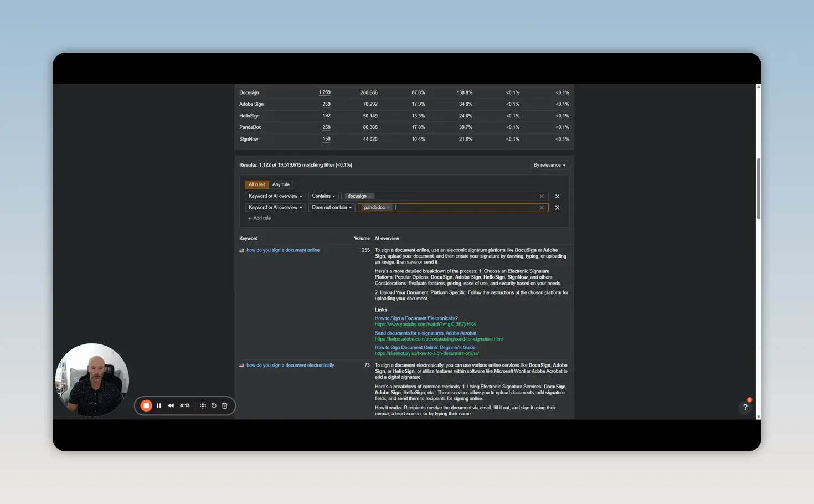Open the blur effects grid icon

coord(203,405)
